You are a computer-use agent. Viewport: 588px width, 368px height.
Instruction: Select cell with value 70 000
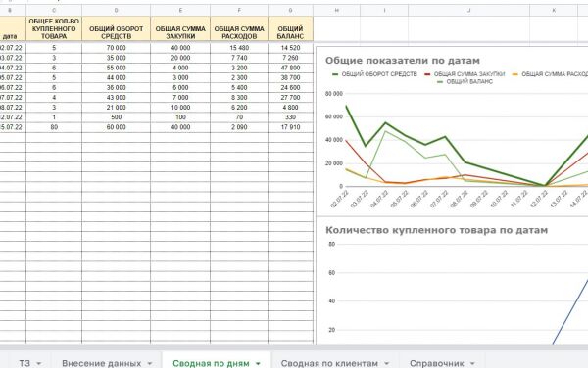click(x=117, y=48)
